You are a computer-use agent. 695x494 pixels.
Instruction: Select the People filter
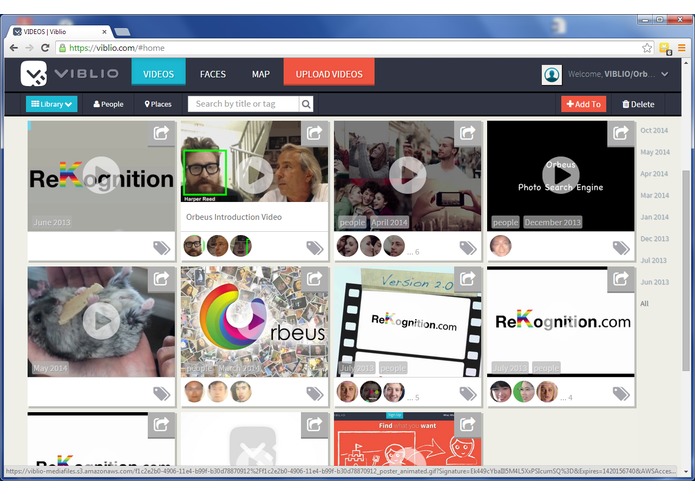point(108,104)
